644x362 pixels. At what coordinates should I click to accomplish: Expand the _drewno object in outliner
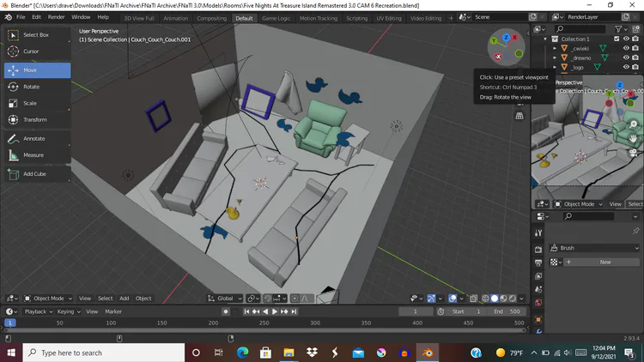[555, 57]
